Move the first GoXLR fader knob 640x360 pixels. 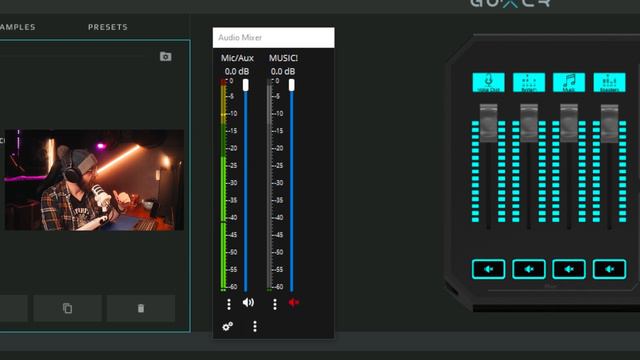click(489, 123)
